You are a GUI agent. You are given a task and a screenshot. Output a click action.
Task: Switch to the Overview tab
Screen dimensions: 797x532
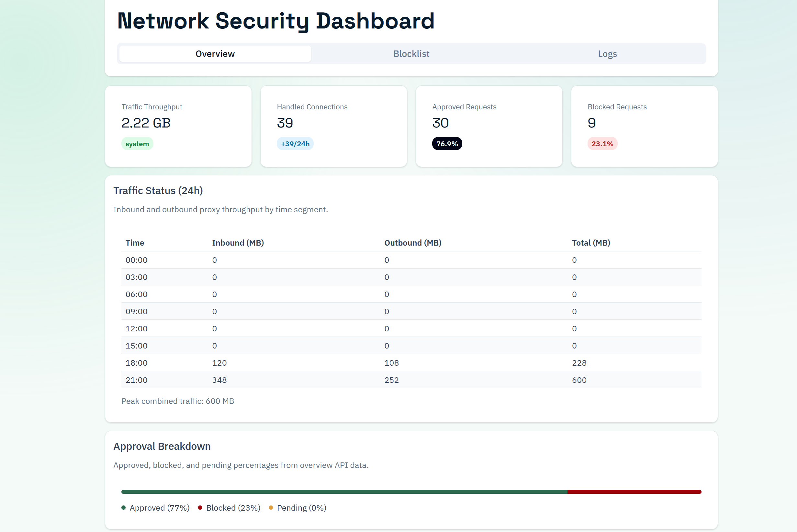click(215, 54)
